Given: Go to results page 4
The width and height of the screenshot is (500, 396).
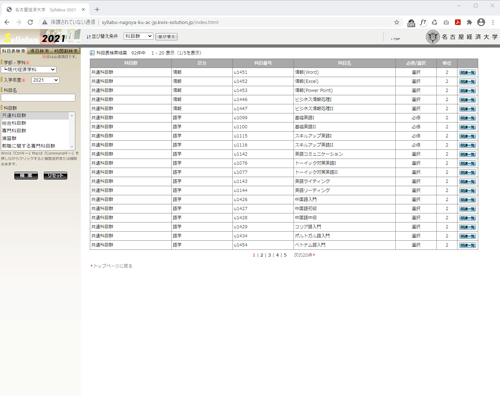Looking at the screenshot, I should 277,255.
